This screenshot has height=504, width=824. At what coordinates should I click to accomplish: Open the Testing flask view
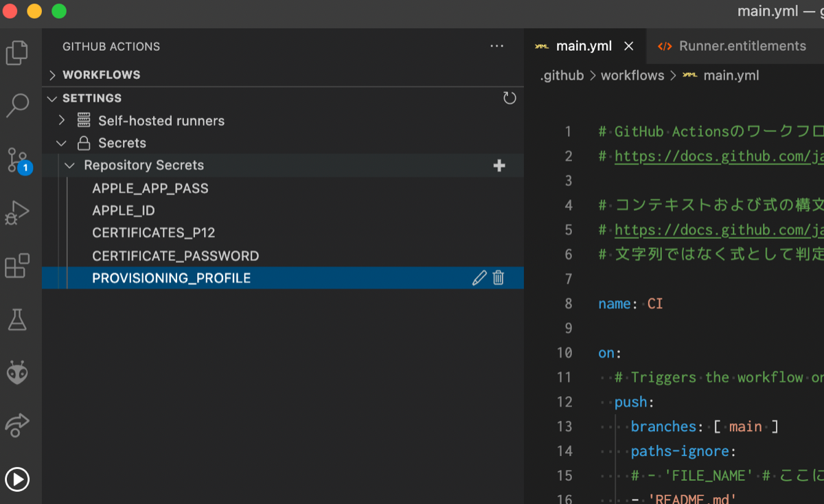pos(17,319)
